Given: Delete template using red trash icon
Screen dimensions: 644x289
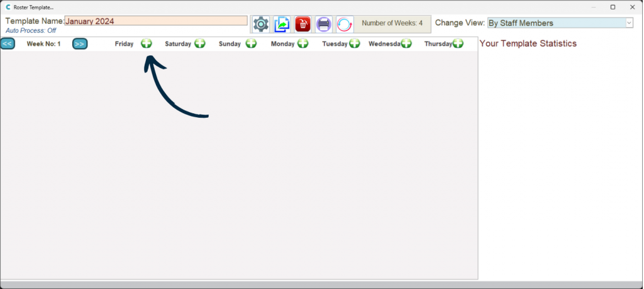Looking at the screenshot, I should 303,25.
